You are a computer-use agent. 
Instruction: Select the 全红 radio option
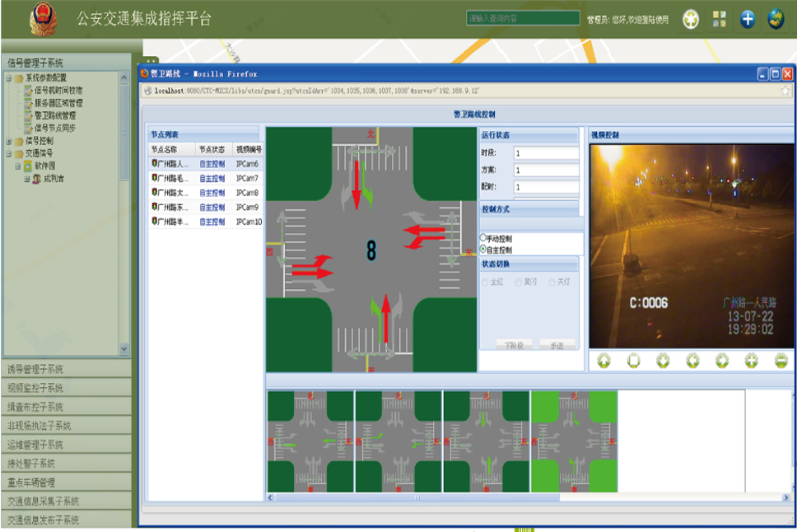485,282
